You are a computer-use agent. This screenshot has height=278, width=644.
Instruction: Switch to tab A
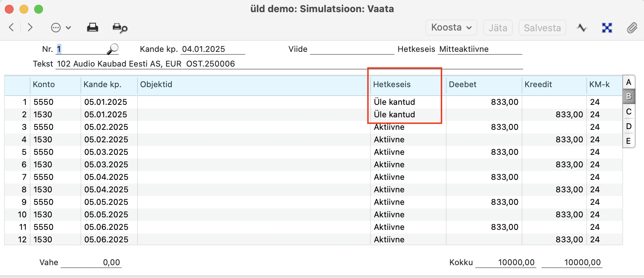(x=629, y=82)
